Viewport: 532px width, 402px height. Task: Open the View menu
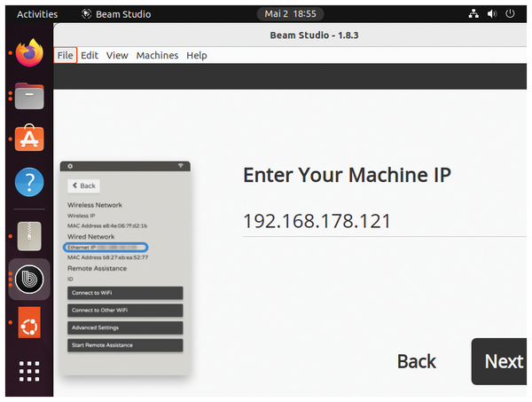[x=117, y=55]
